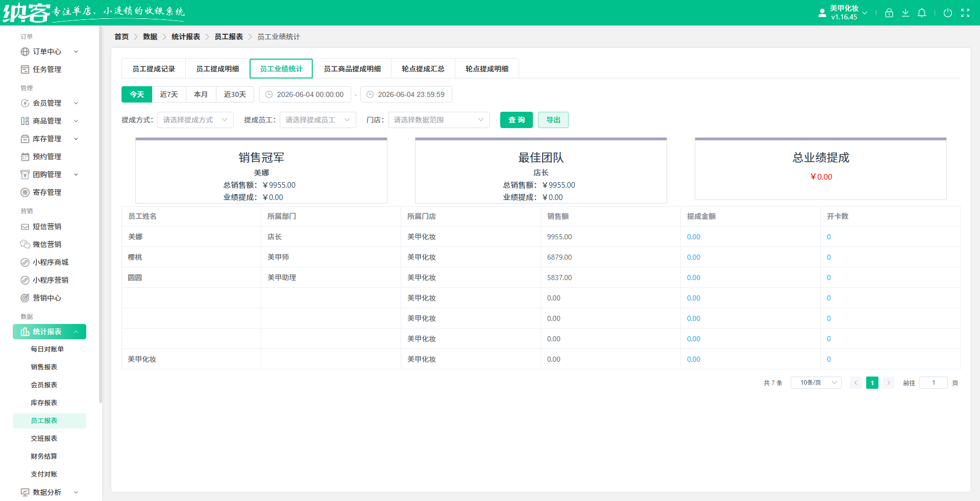The width and height of the screenshot is (980, 501).
Task: Open the 门店 data range dropdown
Action: 439,120
